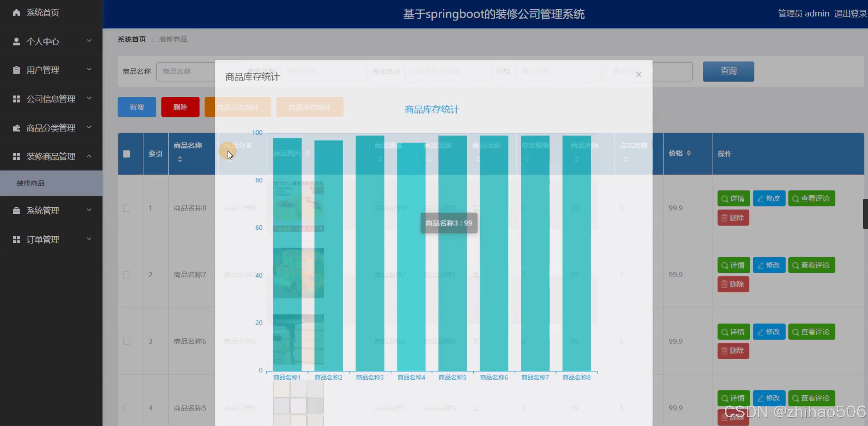
Task: Check the checkbox for row 商品名称7
Action: click(x=127, y=275)
